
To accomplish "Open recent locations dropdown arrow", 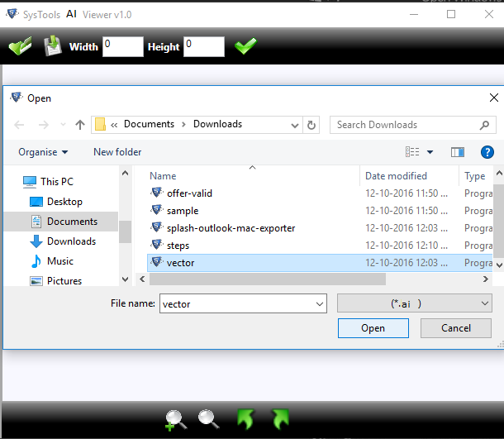I will click(x=63, y=125).
